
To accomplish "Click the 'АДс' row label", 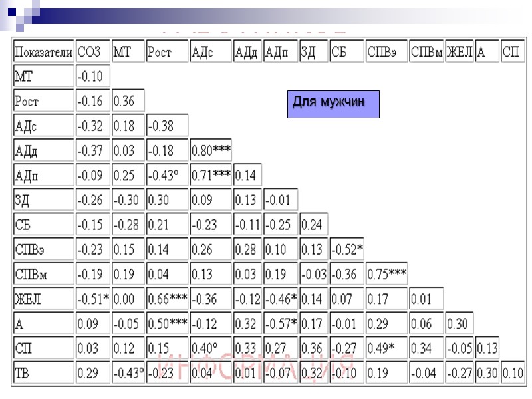I will point(43,126).
